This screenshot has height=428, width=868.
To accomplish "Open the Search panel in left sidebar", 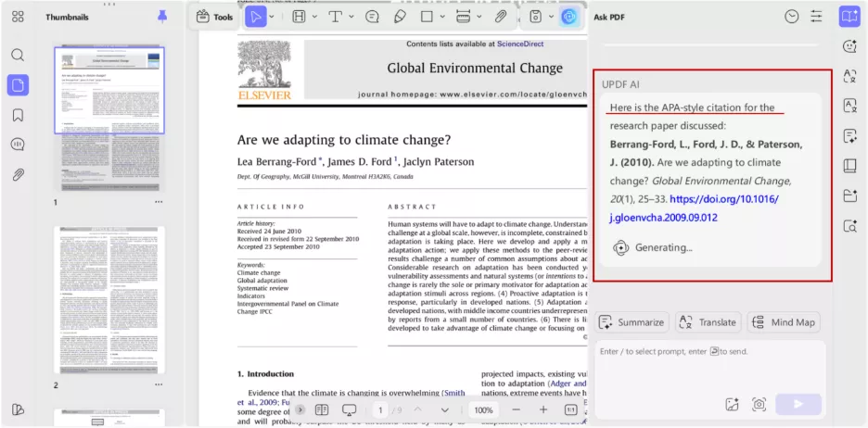I will coord(18,55).
